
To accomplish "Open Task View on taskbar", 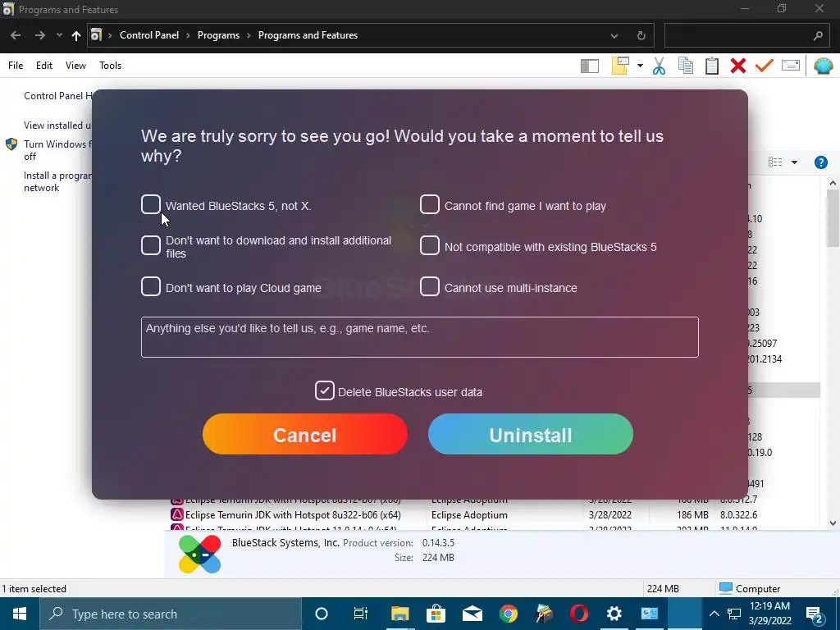I will 361,614.
